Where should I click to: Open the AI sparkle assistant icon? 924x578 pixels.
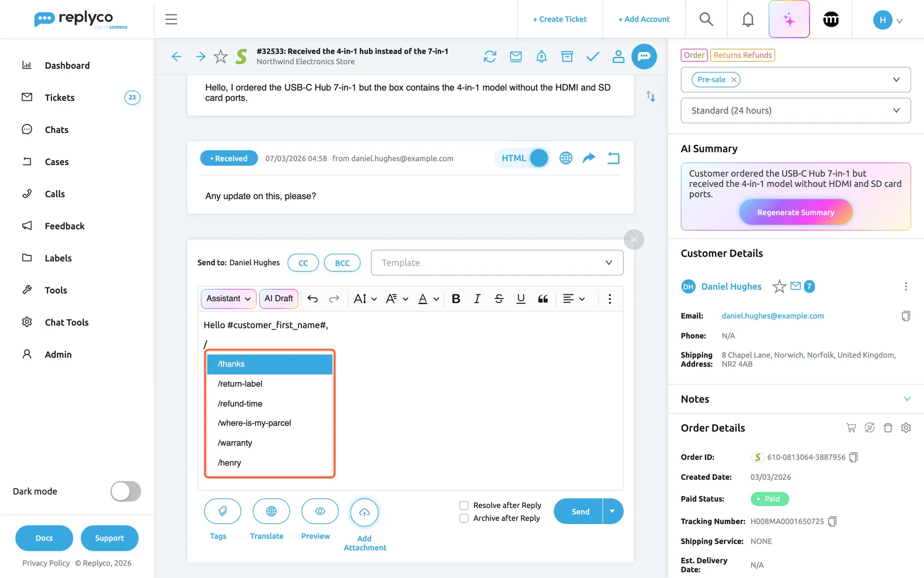pyautogui.click(x=789, y=20)
